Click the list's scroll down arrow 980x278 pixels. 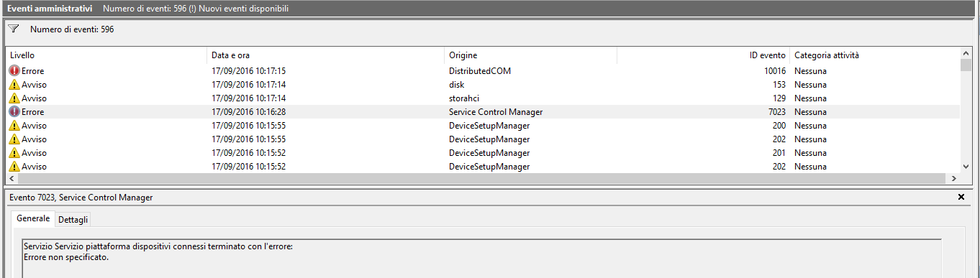[966, 167]
